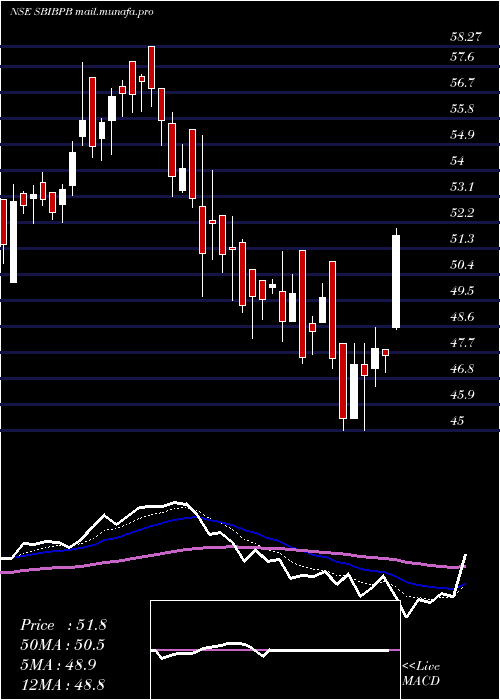Select the 50.4 price axis label
Image resolution: width=500 pixels, height=700 pixels.
tap(462, 265)
